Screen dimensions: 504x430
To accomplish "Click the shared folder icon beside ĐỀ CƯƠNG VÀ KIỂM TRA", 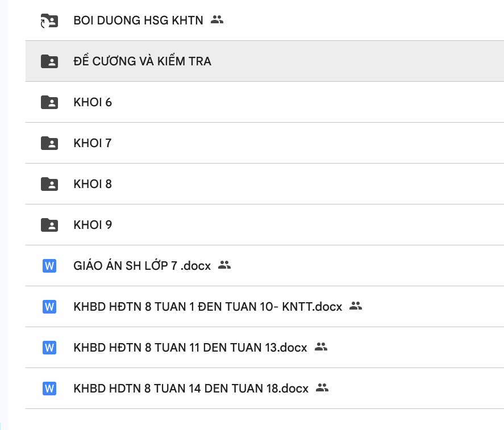I will [49, 61].
